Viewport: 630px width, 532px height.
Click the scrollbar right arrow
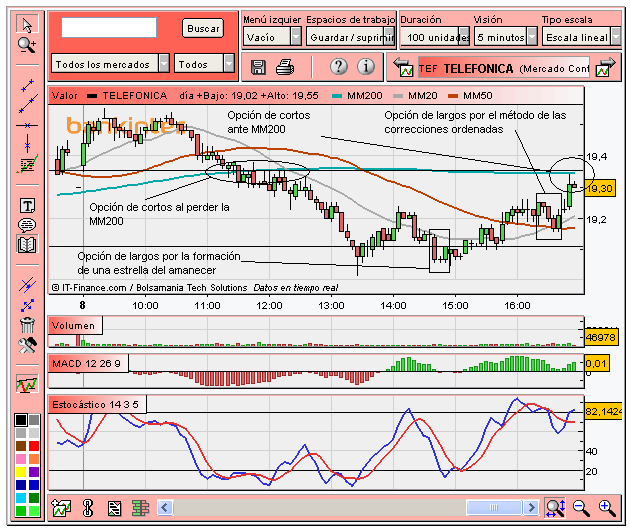point(531,507)
